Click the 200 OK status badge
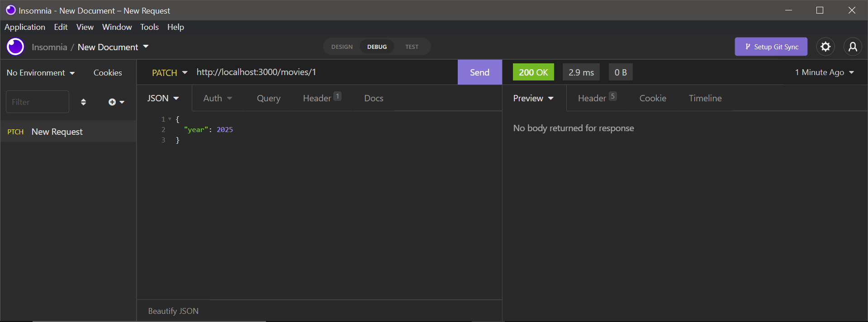The height and width of the screenshot is (322, 868). coord(533,72)
